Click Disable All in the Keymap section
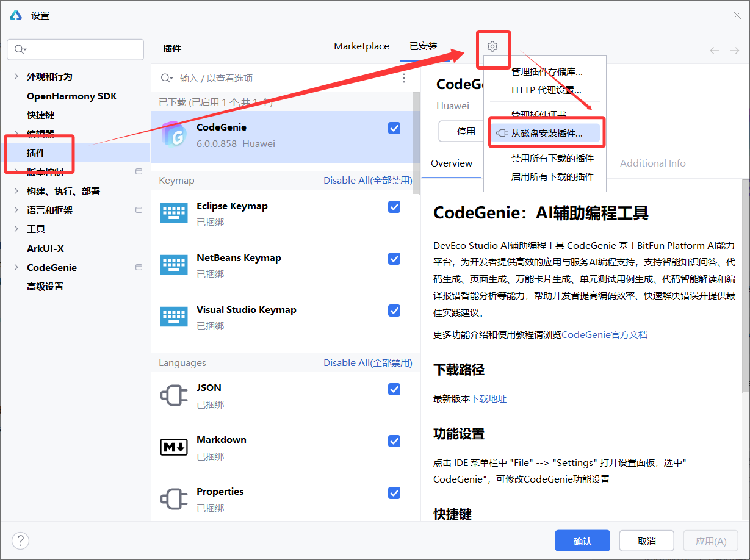Screen dimensions: 750x560 tap(368, 181)
